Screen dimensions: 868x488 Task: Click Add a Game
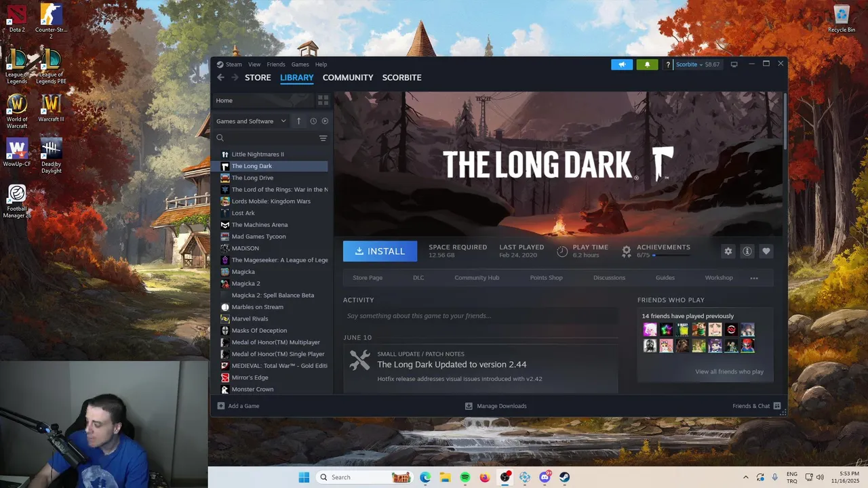point(238,406)
